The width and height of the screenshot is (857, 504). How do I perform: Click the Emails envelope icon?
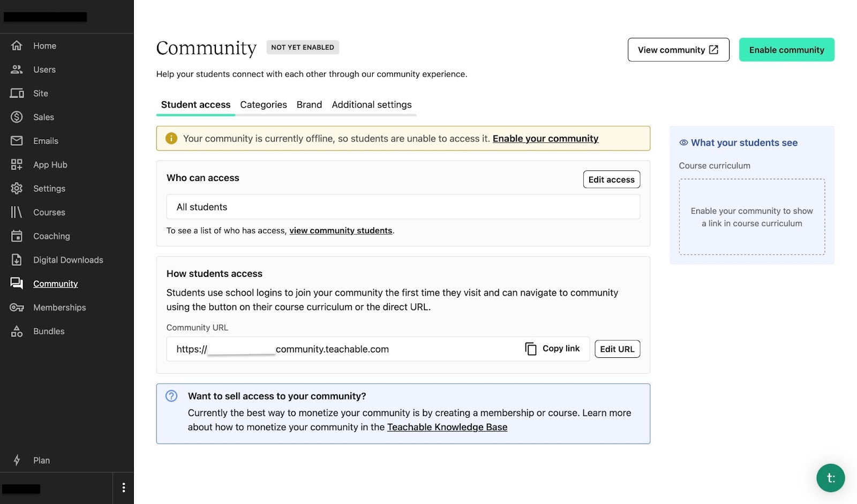tap(17, 141)
